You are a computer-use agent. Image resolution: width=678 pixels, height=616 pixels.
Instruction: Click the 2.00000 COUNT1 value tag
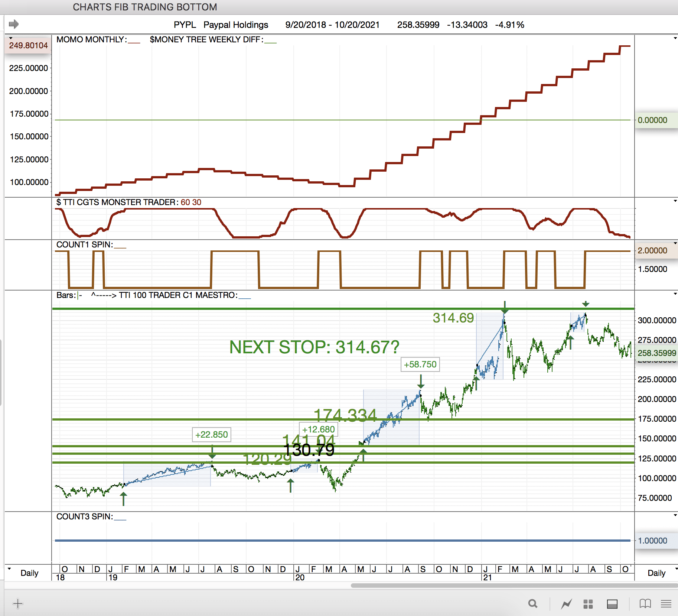(656, 250)
